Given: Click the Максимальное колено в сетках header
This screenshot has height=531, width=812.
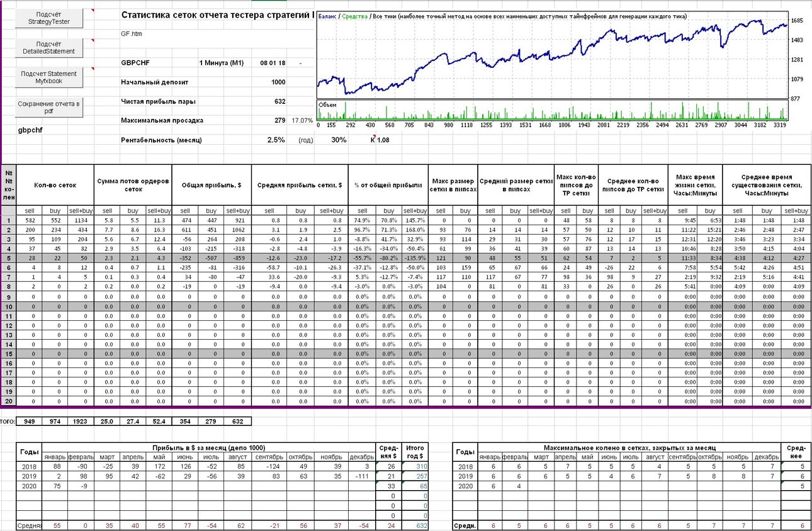Looking at the screenshot, I should (629, 447).
